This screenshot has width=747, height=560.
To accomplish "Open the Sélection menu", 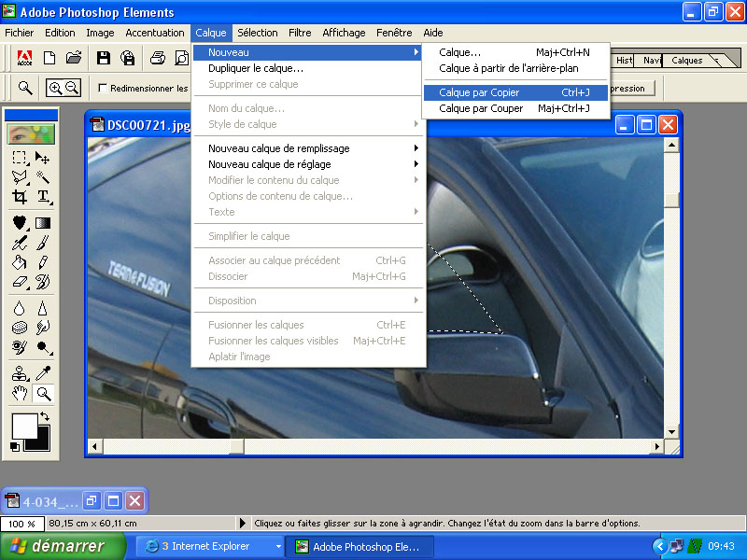I will [258, 33].
